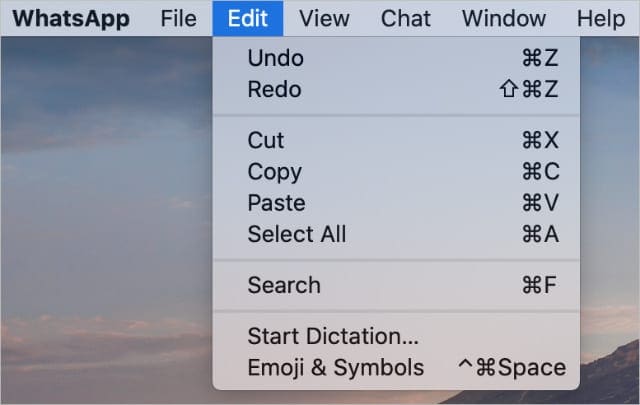The image size is (640, 405).
Task: Open Emoji & Symbols picker
Action: (335, 367)
